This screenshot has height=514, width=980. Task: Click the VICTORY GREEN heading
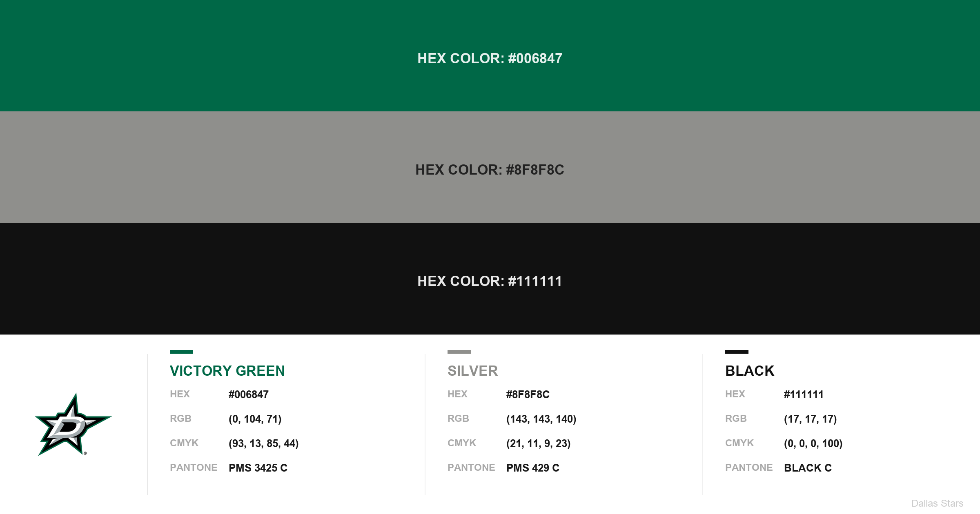(227, 371)
